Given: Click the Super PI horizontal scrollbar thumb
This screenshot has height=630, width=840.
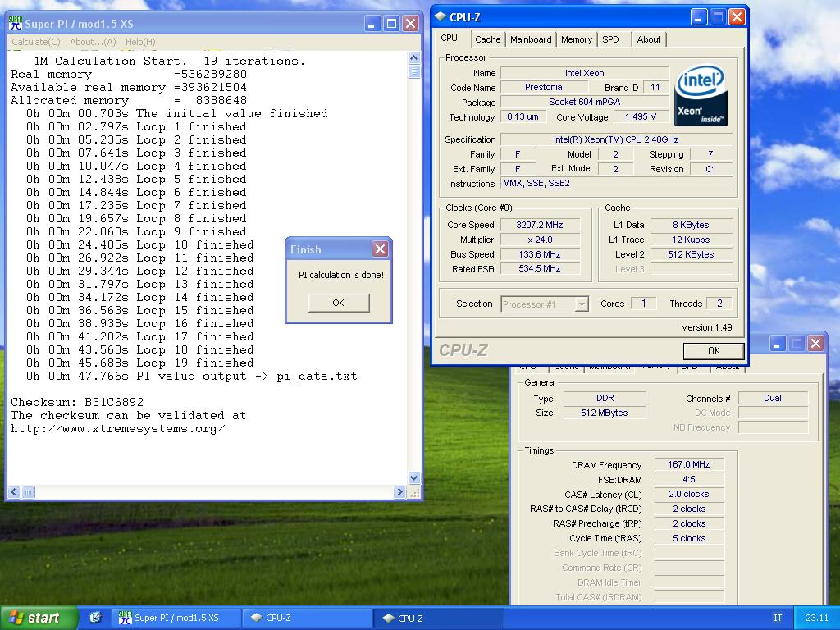Looking at the screenshot, I should 29,492.
